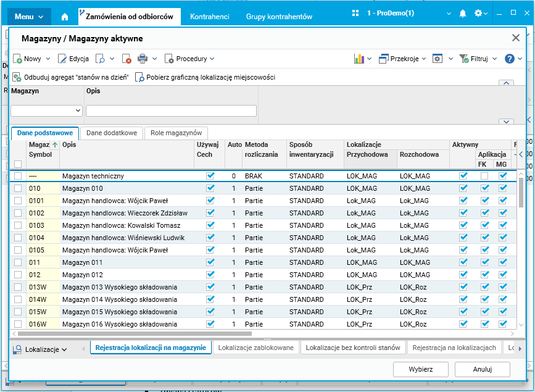Click the printer icon in toolbar
Image resolution: width=535 pixels, height=392 pixels.
tap(142, 59)
